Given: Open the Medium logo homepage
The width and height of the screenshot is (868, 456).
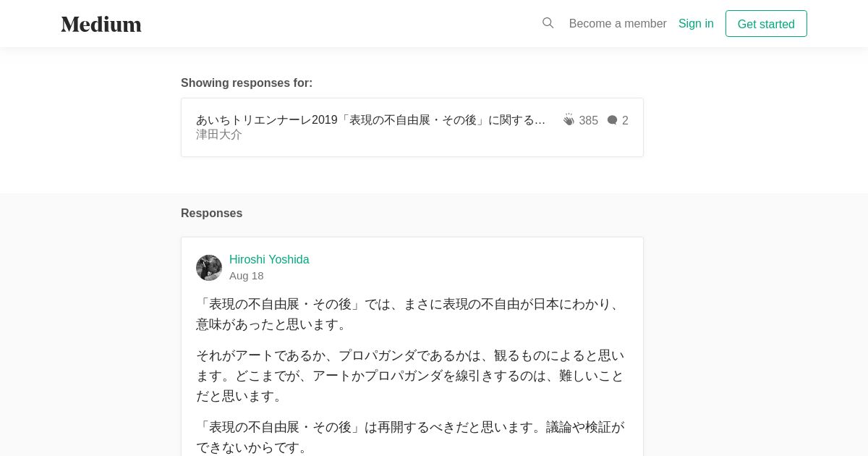Looking at the screenshot, I should point(101,24).
